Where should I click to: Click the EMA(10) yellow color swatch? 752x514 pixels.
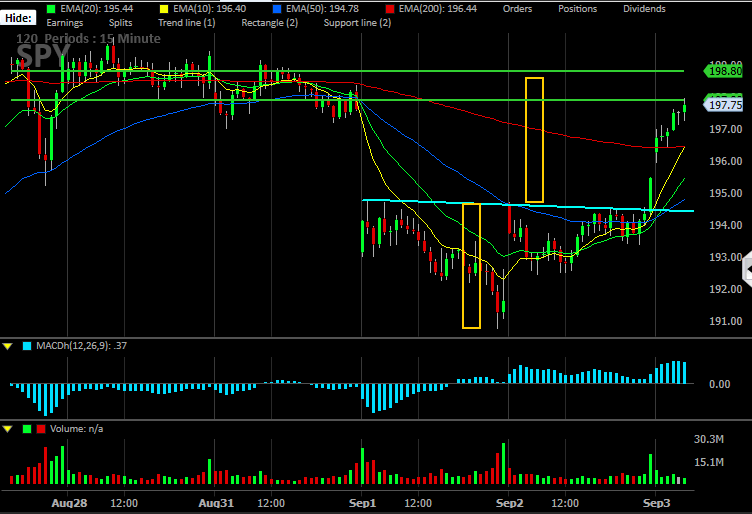pos(164,9)
